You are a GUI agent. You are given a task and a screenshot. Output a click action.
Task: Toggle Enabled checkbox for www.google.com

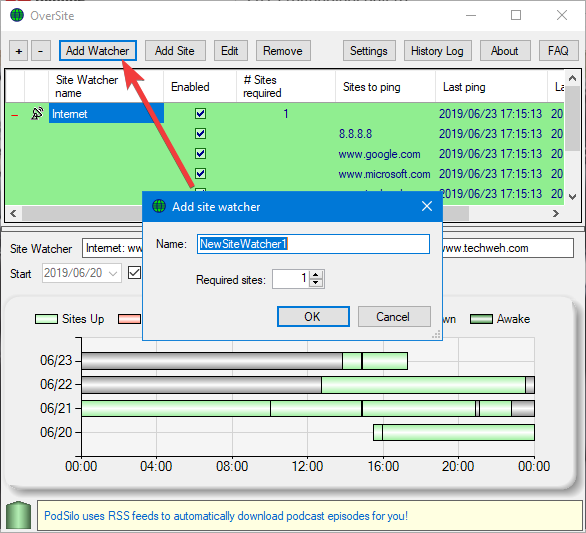tap(200, 154)
